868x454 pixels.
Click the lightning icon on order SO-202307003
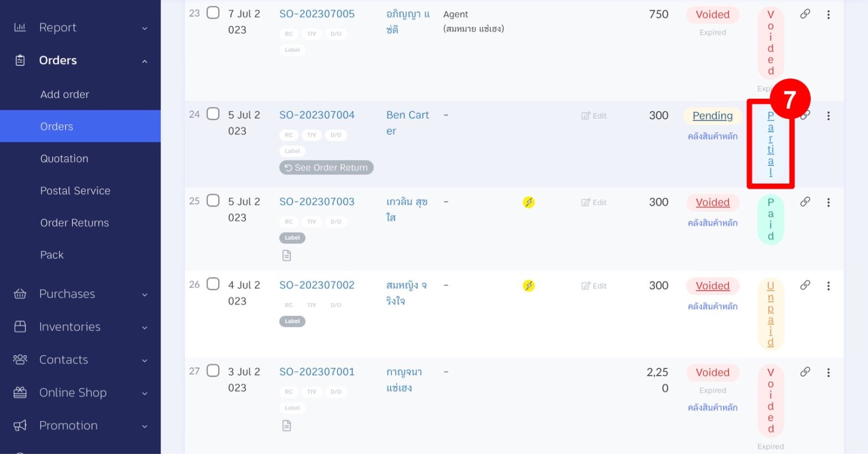528,202
